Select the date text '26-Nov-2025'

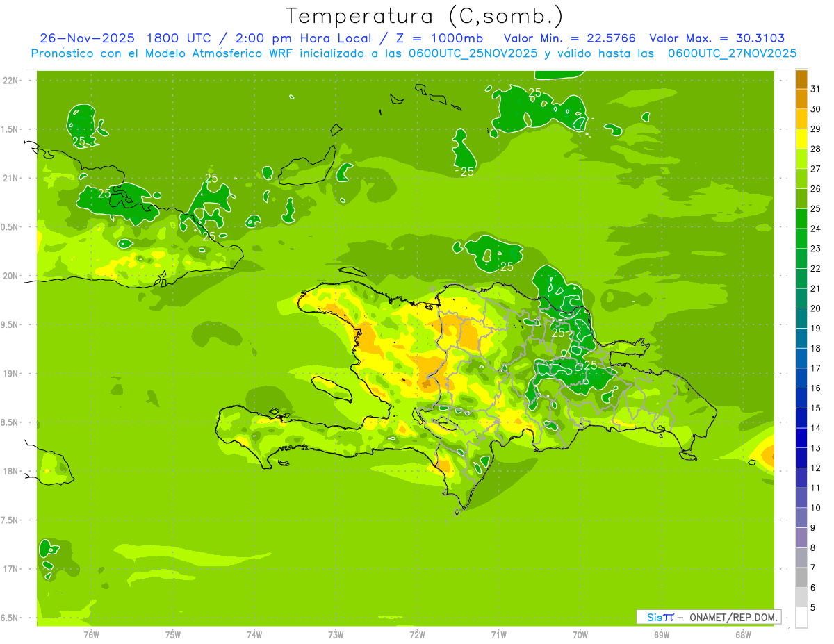pos(88,39)
